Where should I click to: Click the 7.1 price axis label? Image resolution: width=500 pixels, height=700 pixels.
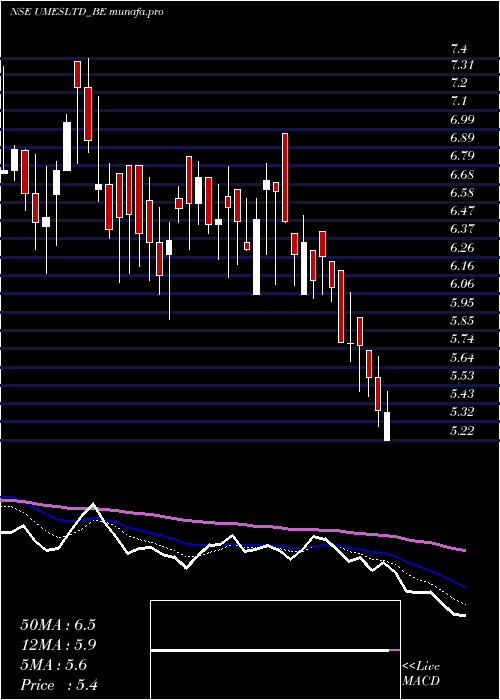458,101
